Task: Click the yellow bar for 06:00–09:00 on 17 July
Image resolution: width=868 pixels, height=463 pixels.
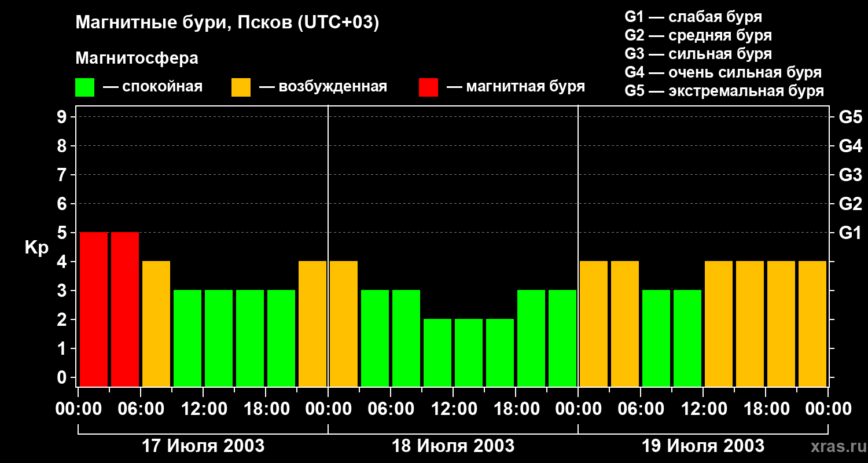Action: click(156, 324)
